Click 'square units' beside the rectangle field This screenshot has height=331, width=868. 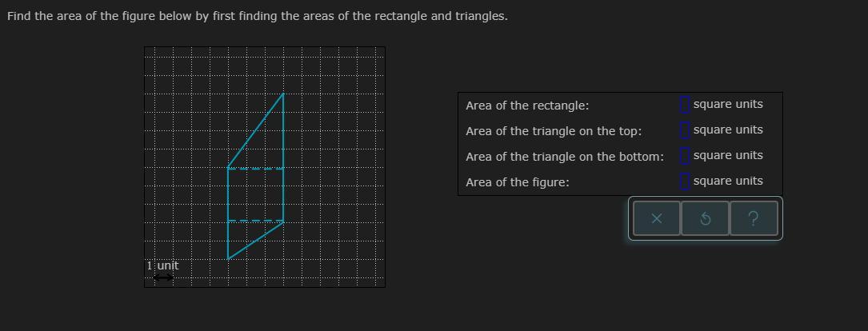pyautogui.click(x=728, y=105)
